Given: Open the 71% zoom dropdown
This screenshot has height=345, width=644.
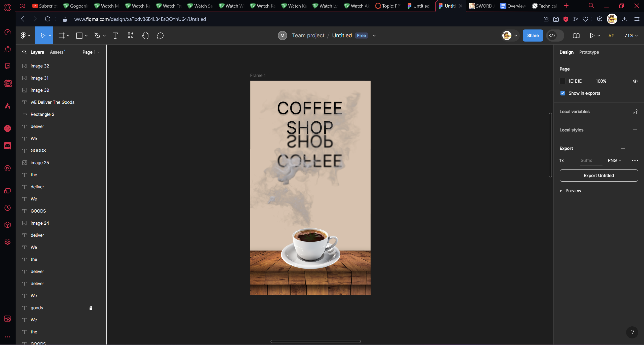Looking at the screenshot, I should point(631,36).
